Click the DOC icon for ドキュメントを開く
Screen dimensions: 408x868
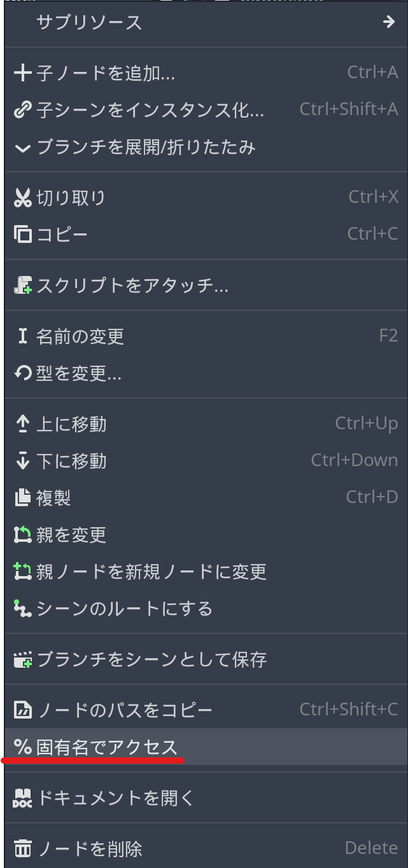[x=22, y=798]
